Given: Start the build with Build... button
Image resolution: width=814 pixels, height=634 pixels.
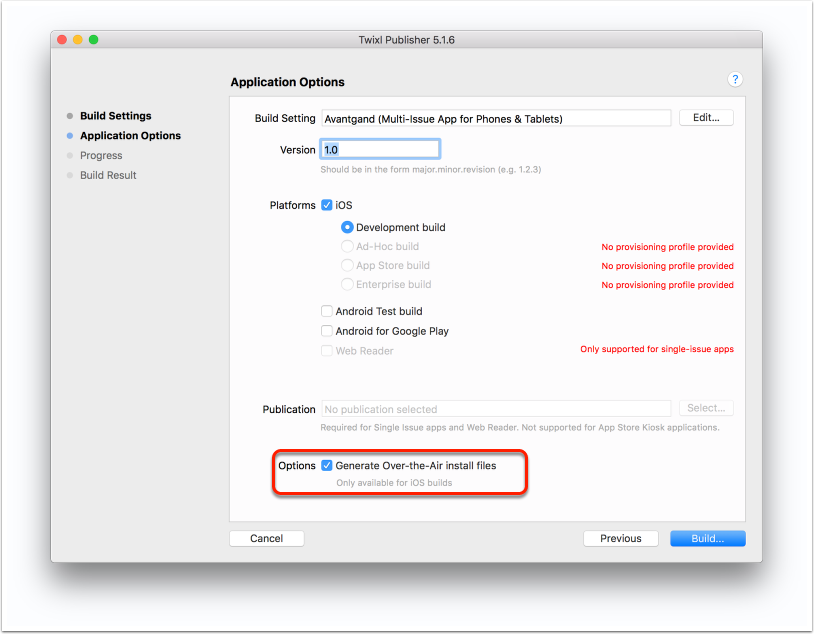Looking at the screenshot, I should coord(708,538).
